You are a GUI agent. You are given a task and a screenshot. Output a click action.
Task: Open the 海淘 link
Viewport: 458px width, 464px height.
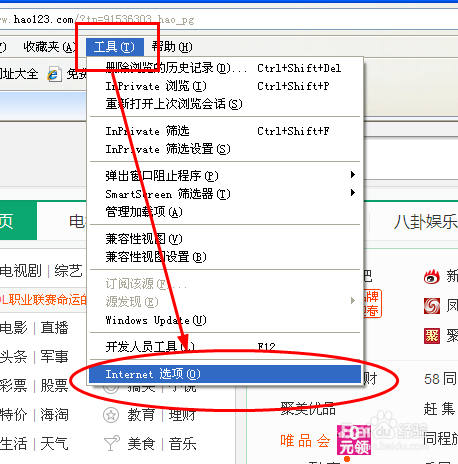(x=54, y=415)
